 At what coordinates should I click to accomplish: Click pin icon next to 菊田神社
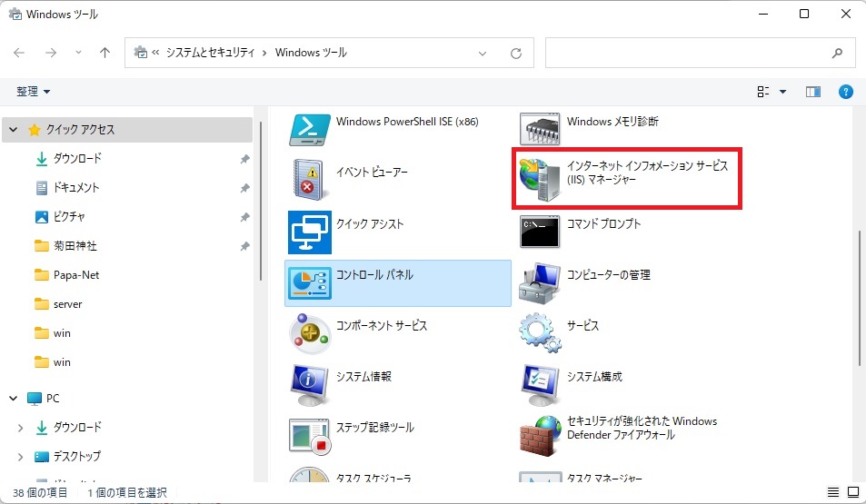click(x=244, y=246)
